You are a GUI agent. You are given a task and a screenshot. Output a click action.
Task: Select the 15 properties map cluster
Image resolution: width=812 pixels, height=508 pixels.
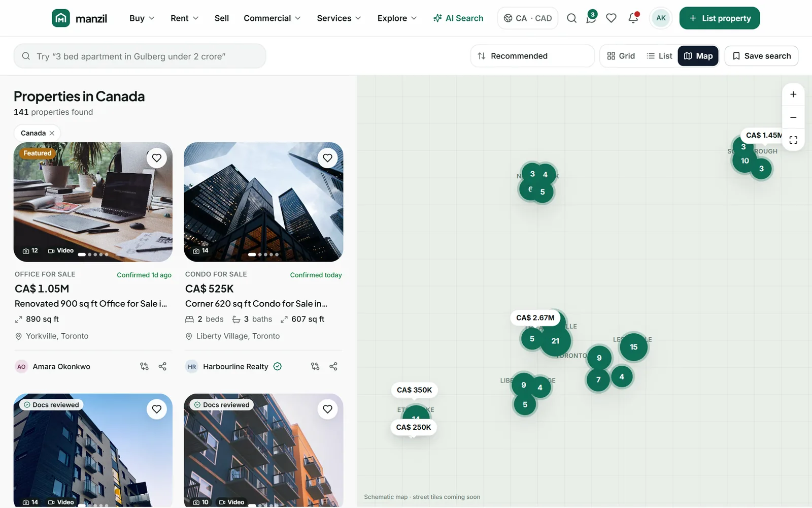[634, 347]
